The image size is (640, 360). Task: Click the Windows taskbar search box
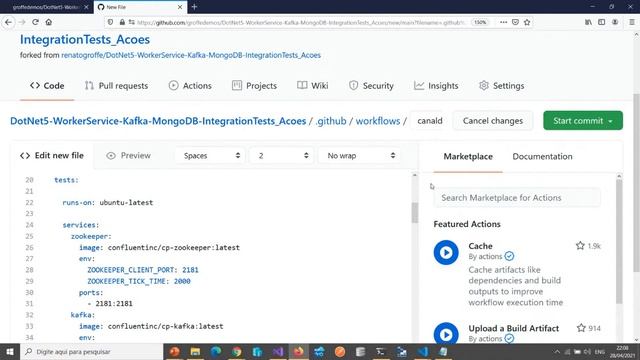91,351
